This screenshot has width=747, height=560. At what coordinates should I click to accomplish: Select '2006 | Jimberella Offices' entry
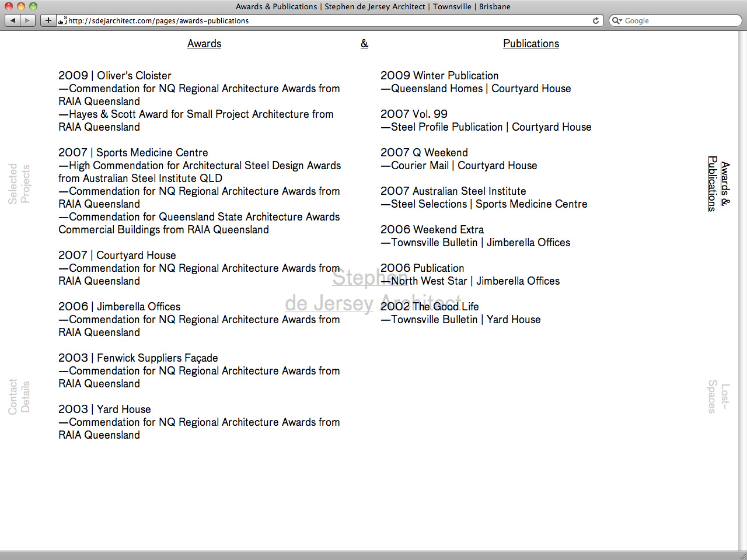[x=120, y=307]
